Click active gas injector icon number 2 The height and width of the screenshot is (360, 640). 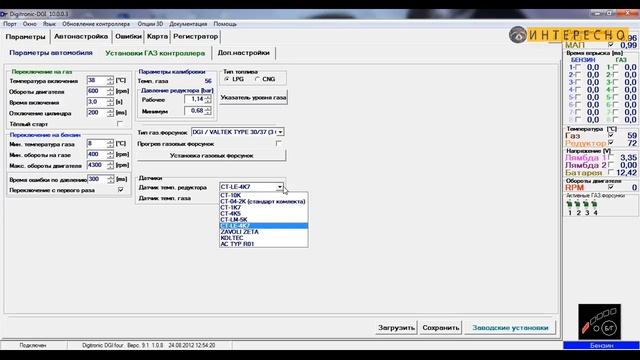pos(578,204)
